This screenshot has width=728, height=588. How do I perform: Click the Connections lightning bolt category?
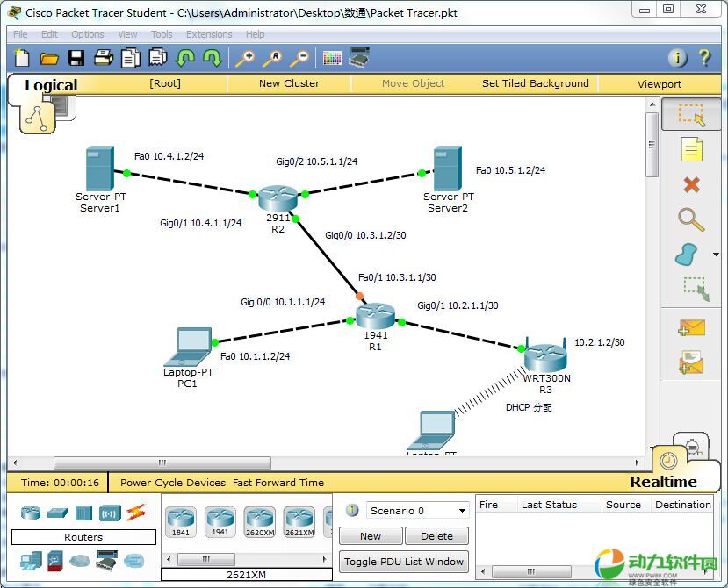136,513
